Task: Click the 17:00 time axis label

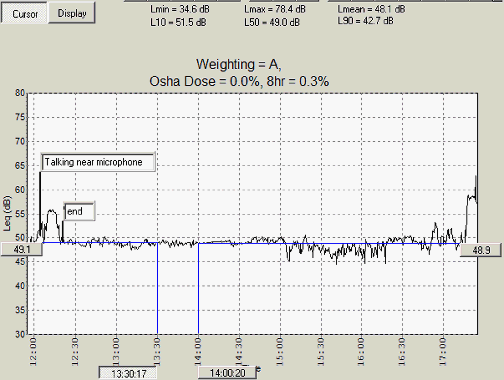Action: click(443, 351)
